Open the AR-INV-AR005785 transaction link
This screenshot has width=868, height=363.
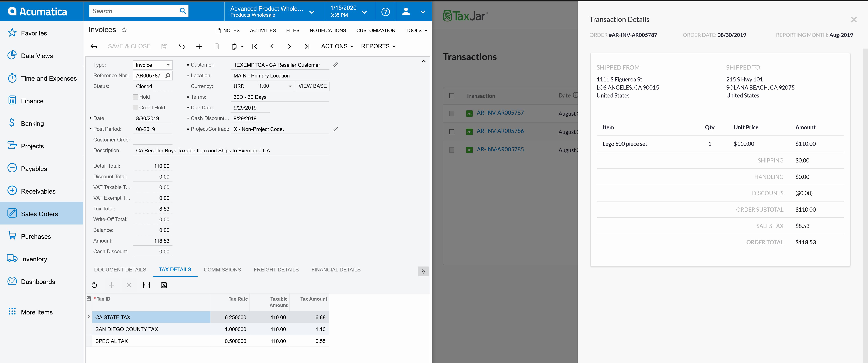tap(500, 149)
